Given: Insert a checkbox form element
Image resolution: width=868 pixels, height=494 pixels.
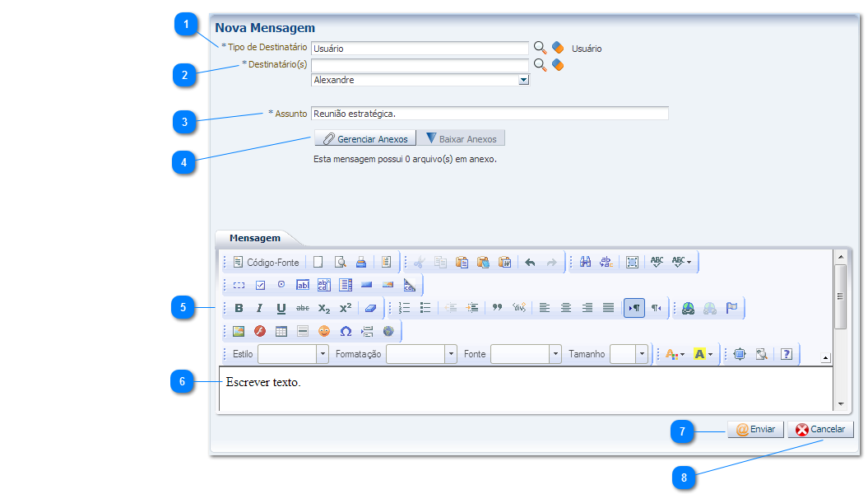Looking at the screenshot, I should pyautogui.click(x=260, y=285).
